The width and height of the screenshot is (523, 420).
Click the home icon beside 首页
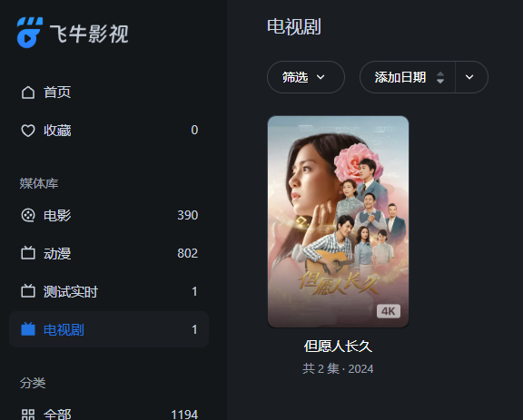pos(28,93)
